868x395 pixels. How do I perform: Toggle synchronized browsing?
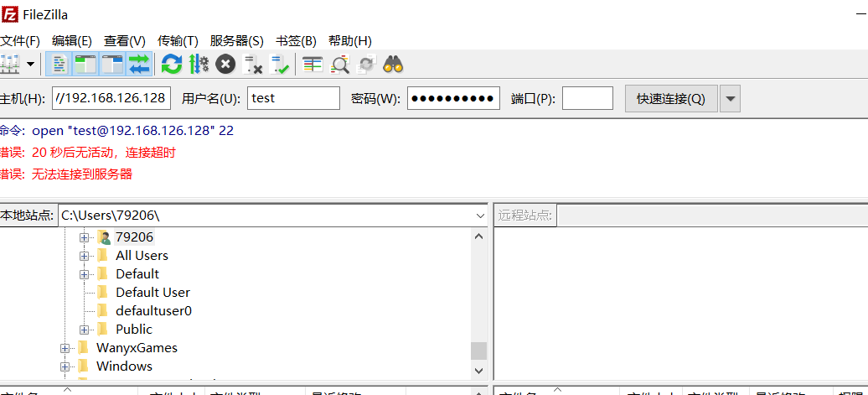[366, 65]
